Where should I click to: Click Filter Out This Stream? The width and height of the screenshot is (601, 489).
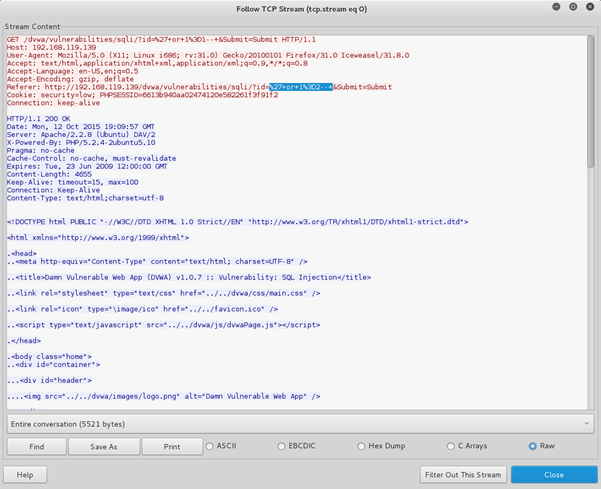[463, 474]
